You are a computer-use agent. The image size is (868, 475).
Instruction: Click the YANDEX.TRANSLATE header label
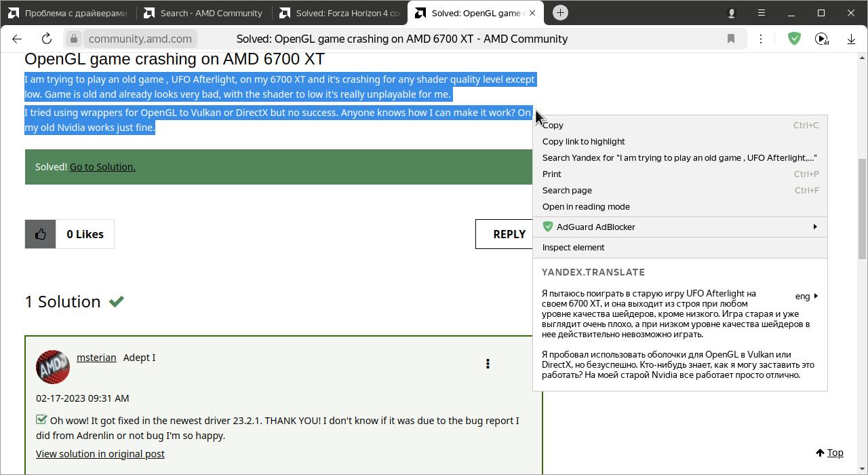[593, 272]
